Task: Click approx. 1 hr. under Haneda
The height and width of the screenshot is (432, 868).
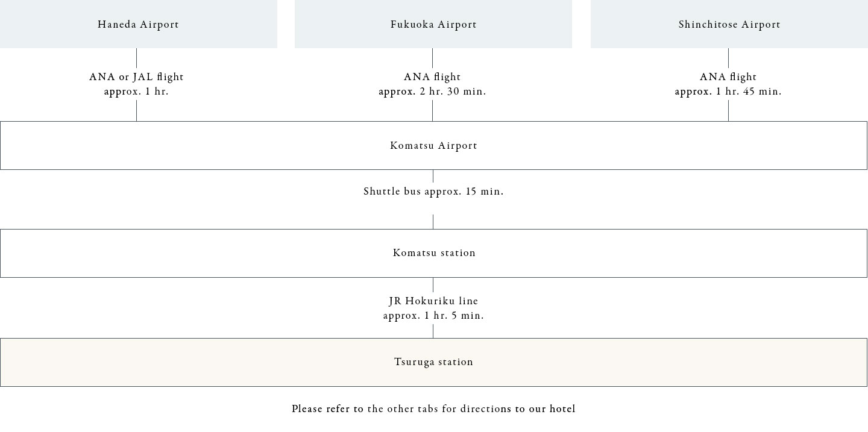Action: (136, 92)
